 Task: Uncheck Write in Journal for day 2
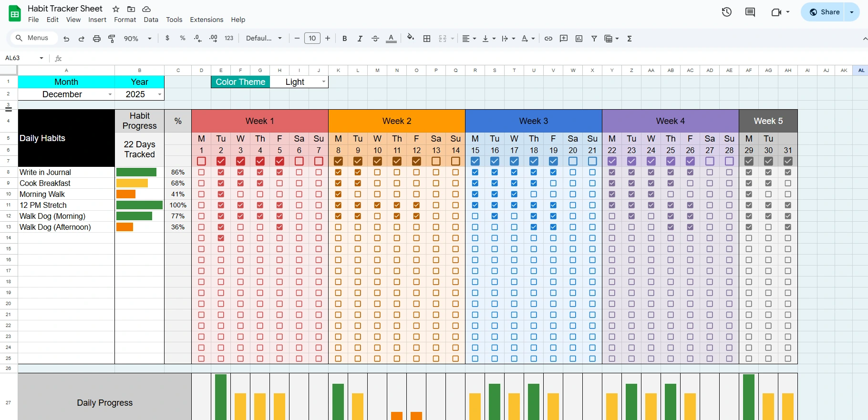click(221, 172)
